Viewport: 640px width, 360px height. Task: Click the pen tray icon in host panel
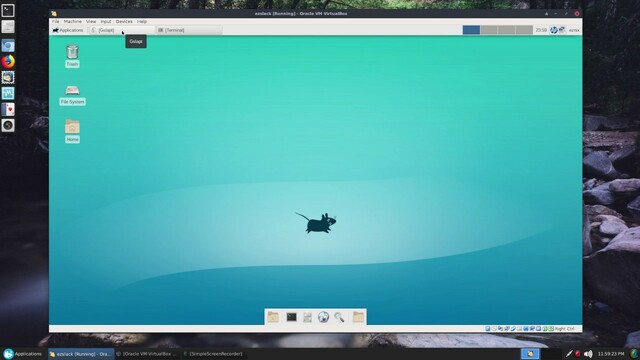click(569, 354)
